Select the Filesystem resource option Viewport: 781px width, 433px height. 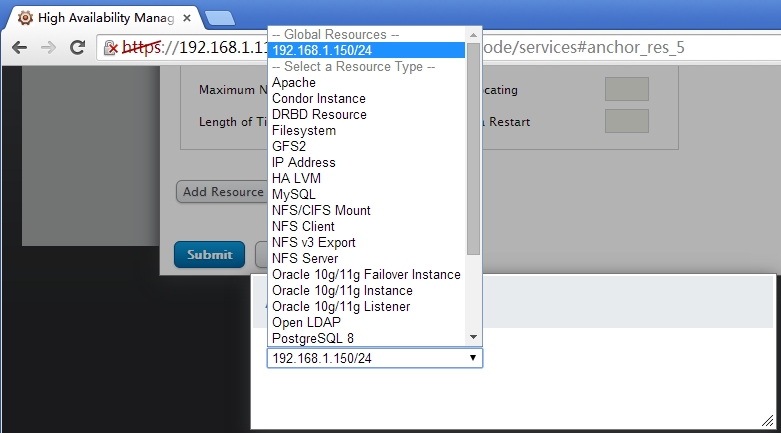[304, 130]
